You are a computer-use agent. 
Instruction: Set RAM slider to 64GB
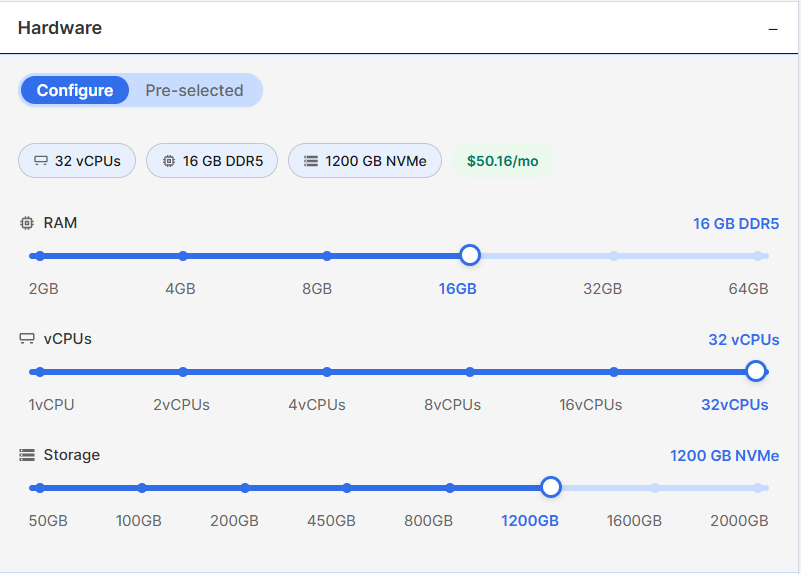click(x=758, y=256)
